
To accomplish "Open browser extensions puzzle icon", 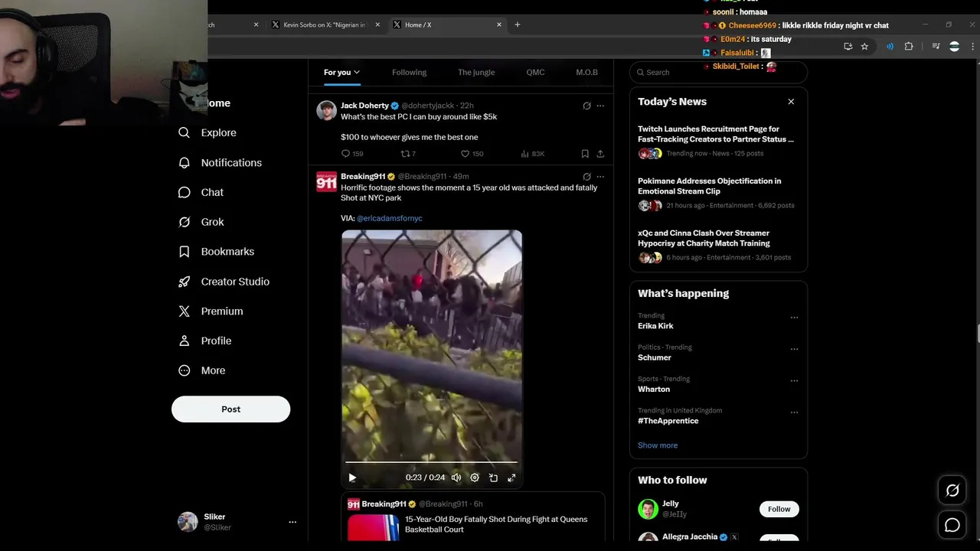I will [x=909, y=47].
